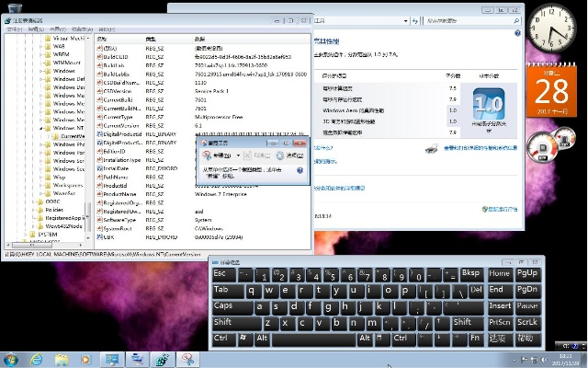The width and height of the screenshot is (588, 368).
Task: Toggle Caps lock on on-screen keyboard
Action: click(232, 306)
